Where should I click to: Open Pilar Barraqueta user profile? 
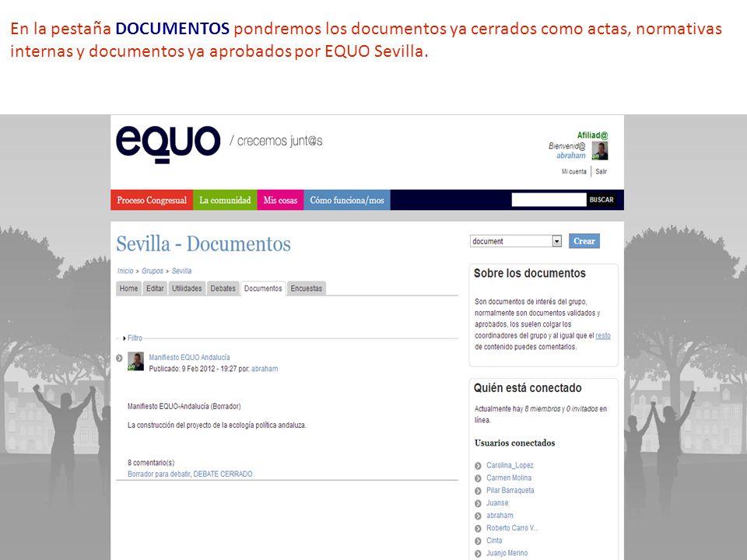coord(510,491)
